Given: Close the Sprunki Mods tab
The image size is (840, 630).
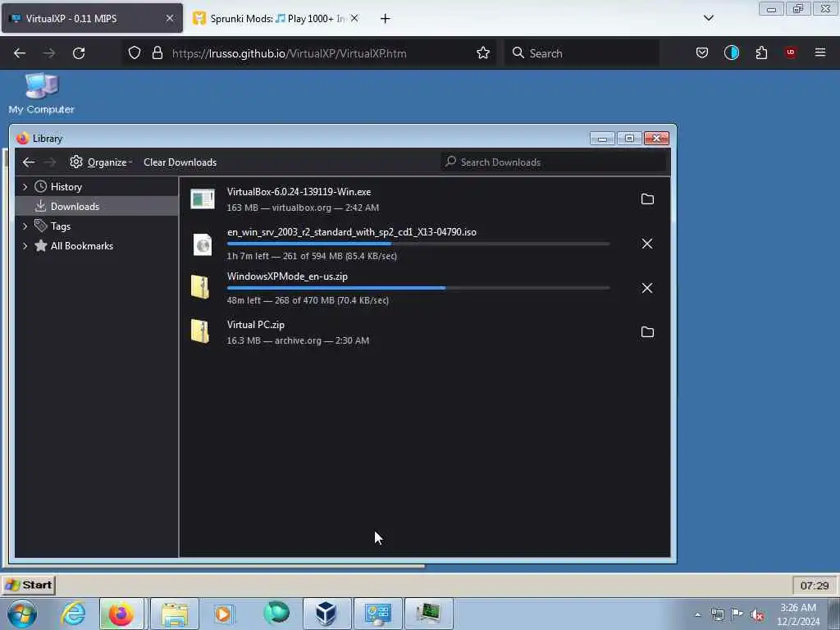Looking at the screenshot, I should (354, 19).
